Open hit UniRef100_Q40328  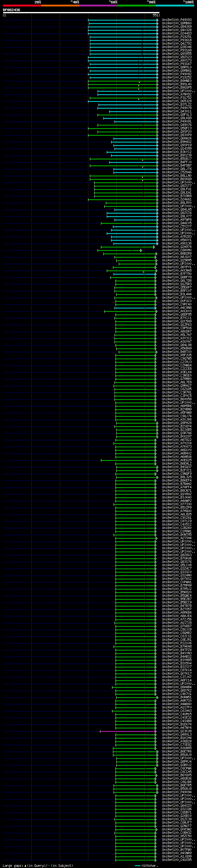tap(176, 30)
